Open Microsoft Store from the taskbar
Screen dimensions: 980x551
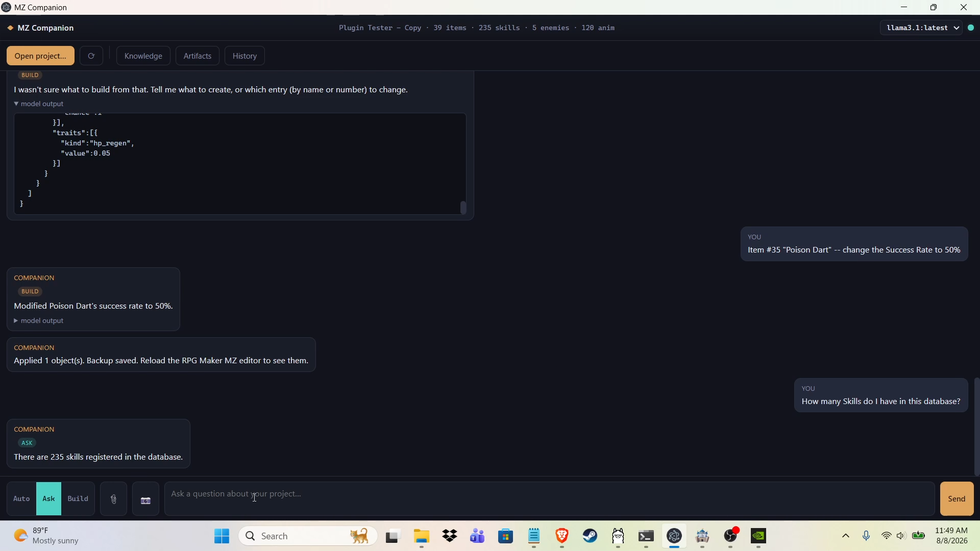click(x=506, y=536)
